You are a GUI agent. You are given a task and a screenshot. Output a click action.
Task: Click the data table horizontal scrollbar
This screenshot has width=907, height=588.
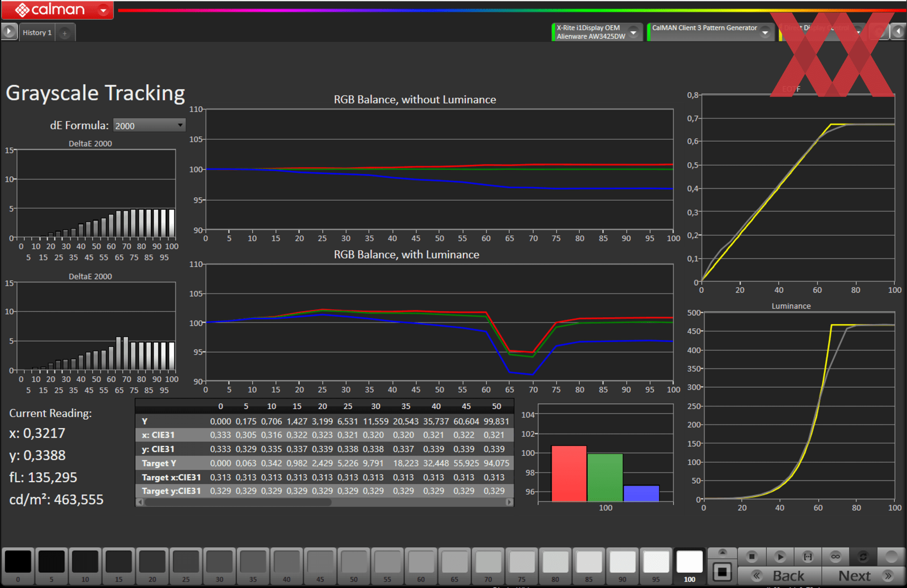239,502
